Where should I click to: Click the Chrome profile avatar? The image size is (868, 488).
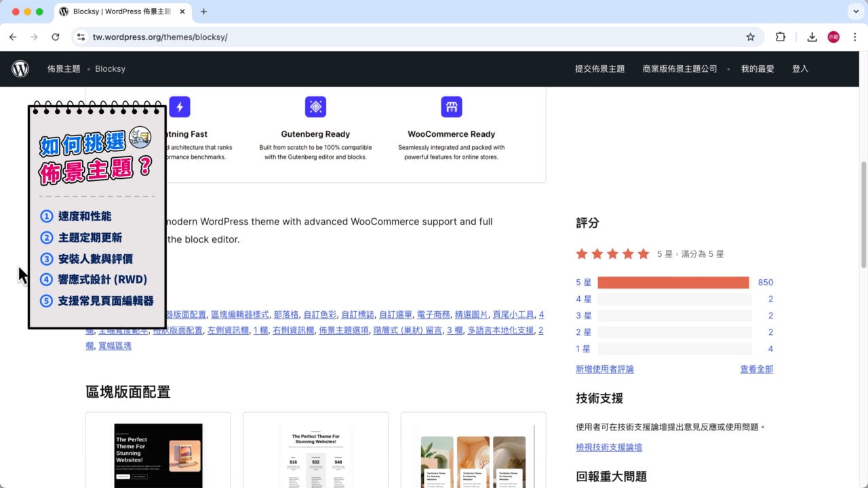click(x=833, y=37)
